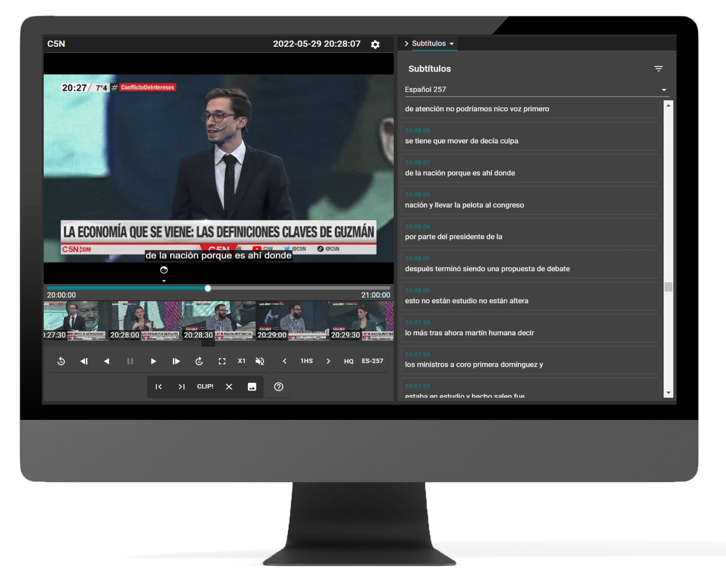The height and width of the screenshot is (588, 726).
Task: Select the ES-257 subtitle track button
Action: (x=373, y=361)
